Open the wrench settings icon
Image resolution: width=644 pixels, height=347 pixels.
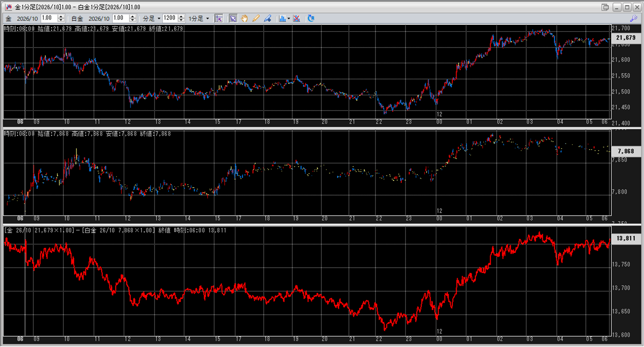click(633, 19)
